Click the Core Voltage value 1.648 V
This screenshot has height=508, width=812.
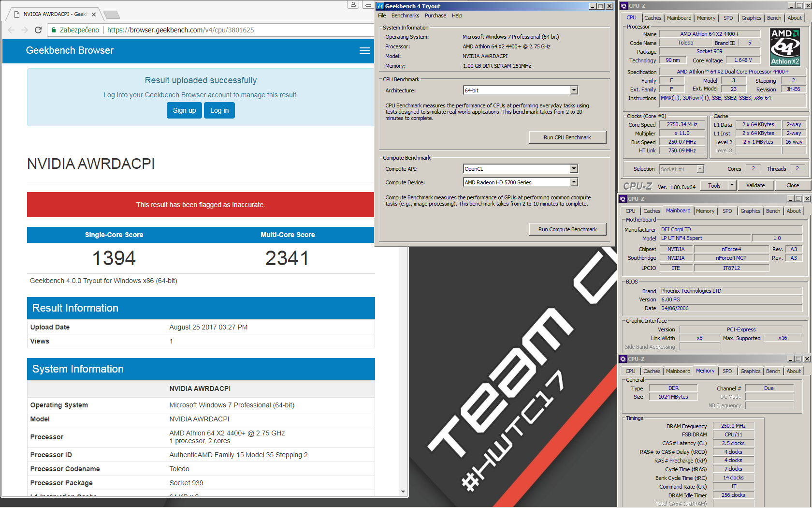click(x=743, y=60)
